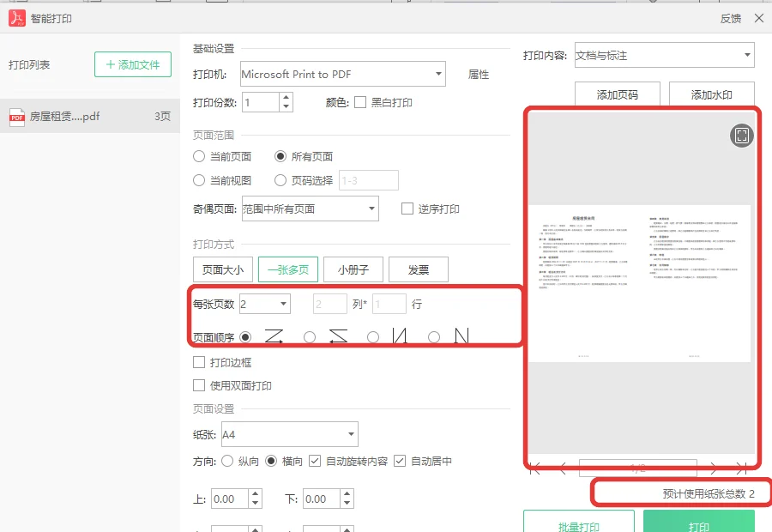Screen dimensions: 772x532
Task: Toggle auto rotate content checkbox
Action: click(315, 461)
